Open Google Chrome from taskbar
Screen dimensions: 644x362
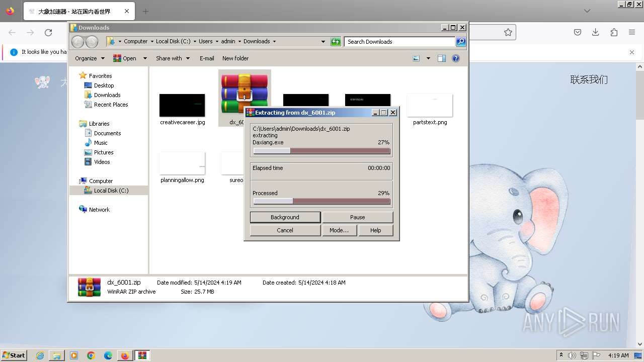coord(91,355)
